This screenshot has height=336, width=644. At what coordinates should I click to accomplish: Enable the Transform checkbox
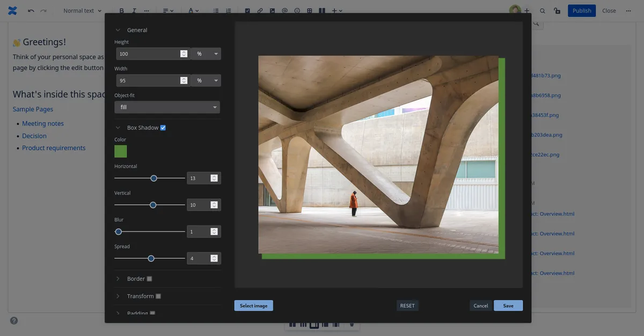158,296
